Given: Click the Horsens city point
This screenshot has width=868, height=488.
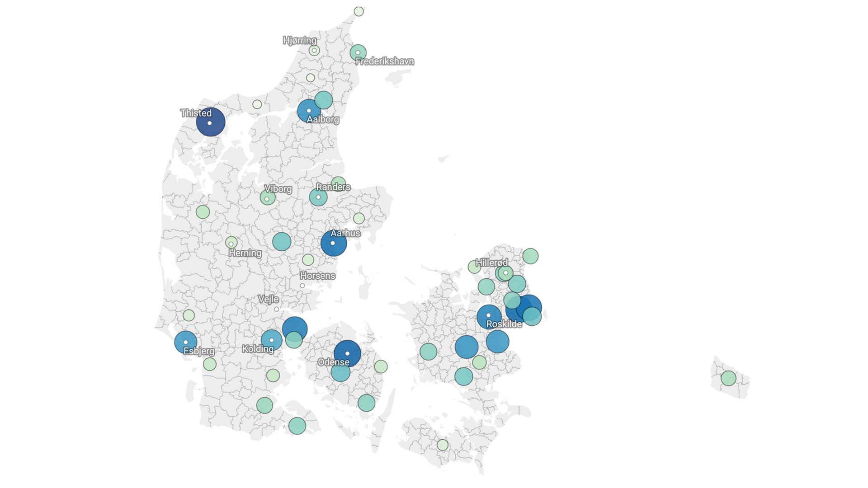Looking at the screenshot, I should coord(302,286).
